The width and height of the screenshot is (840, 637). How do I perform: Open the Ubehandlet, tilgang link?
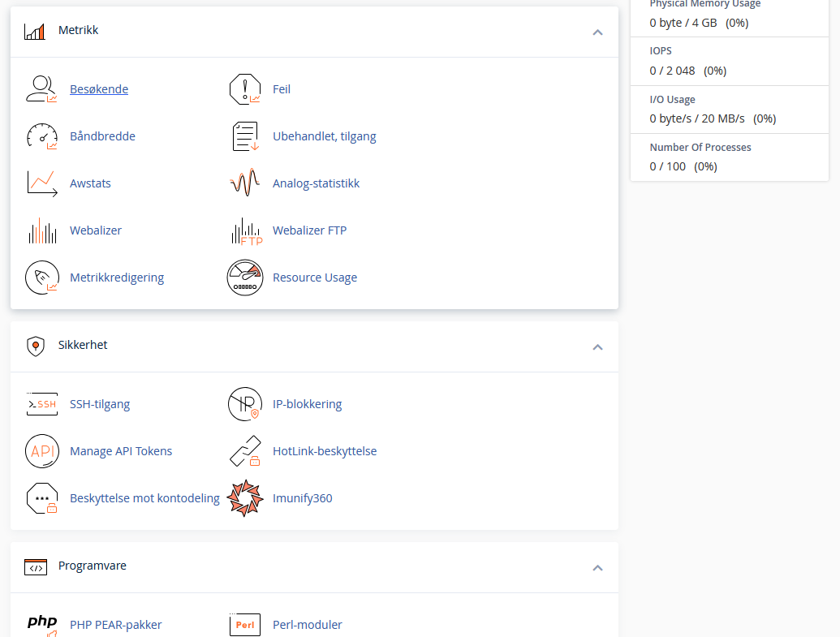click(x=324, y=136)
